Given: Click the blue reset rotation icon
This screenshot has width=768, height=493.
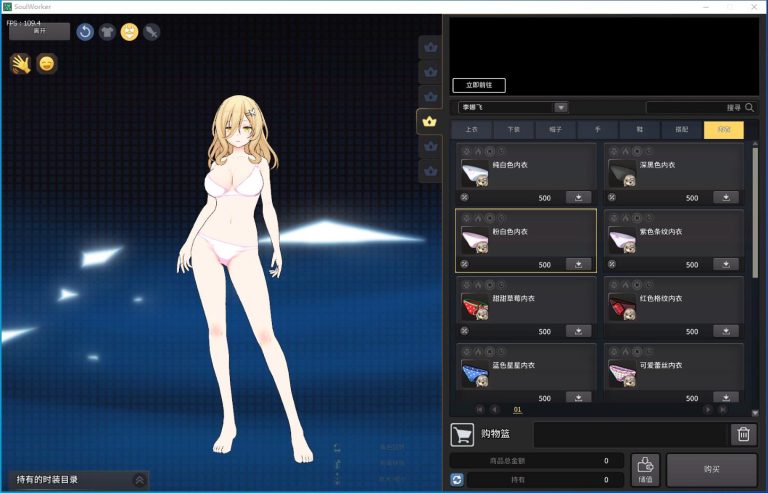Looking at the screenshot, I should click(x=85, y=32).
